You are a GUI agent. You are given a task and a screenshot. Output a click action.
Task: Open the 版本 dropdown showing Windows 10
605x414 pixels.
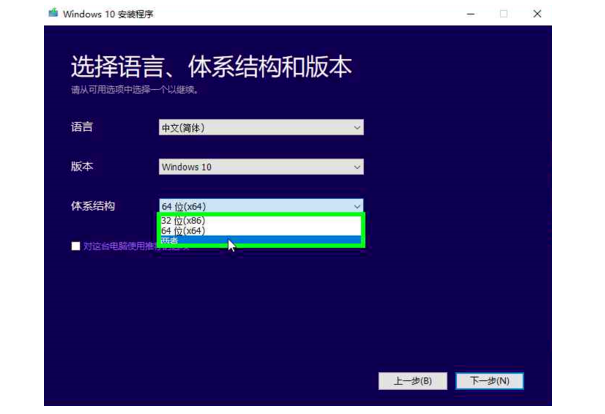point(261,167)
